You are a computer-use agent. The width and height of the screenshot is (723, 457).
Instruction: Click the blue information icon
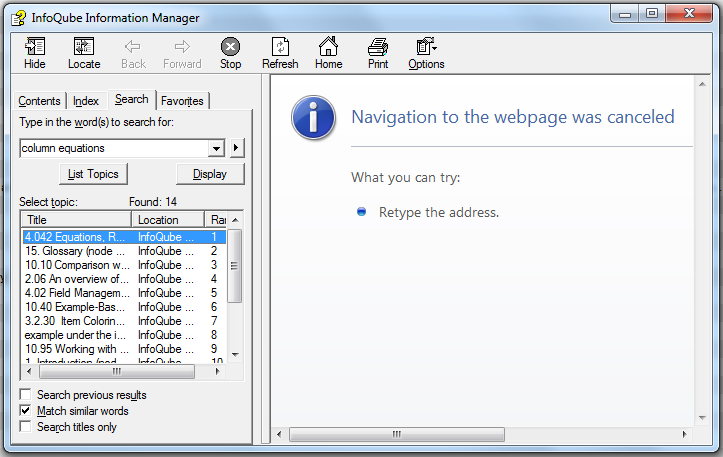[313, 118]
